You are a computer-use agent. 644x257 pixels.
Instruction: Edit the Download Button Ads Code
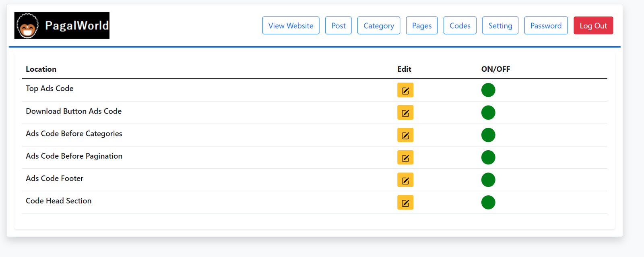(405, 113)
